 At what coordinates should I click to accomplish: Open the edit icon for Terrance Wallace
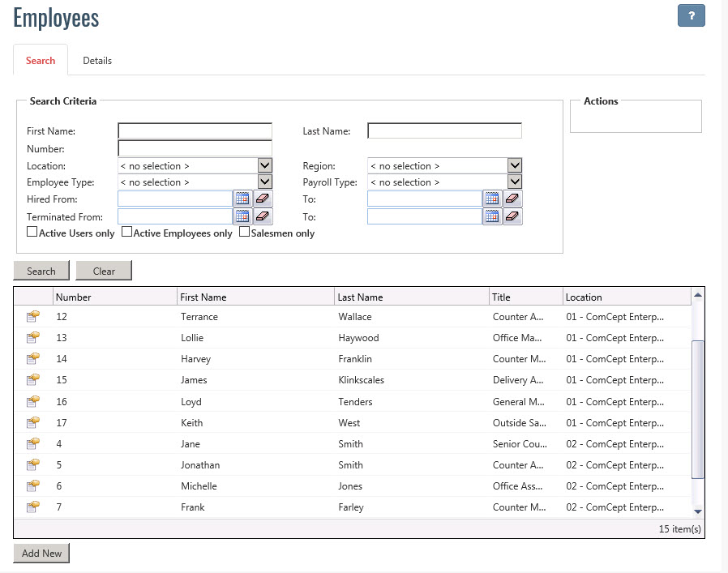[x=33, y=317]
